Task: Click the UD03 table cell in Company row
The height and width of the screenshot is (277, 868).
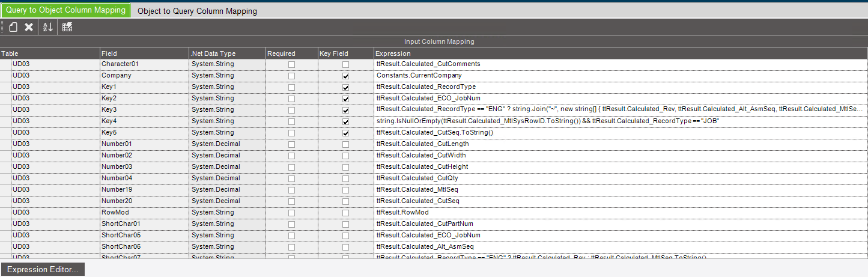Action: [55, 76]
